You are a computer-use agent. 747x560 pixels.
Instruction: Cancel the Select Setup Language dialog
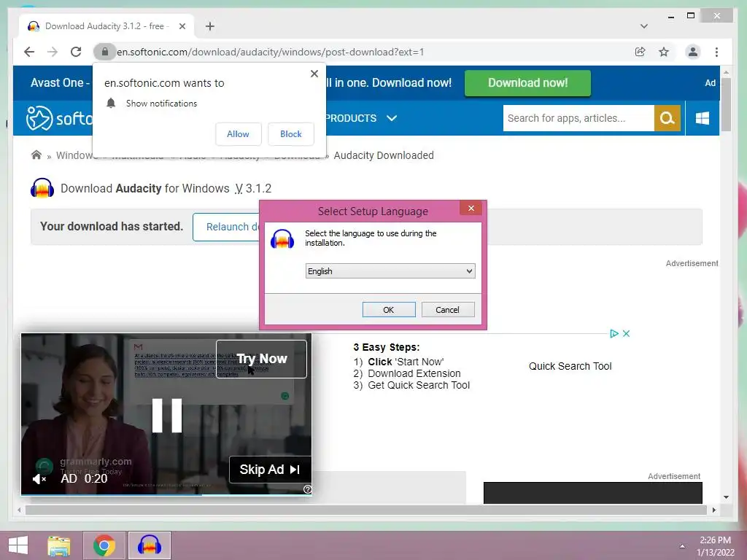(447, 309)
